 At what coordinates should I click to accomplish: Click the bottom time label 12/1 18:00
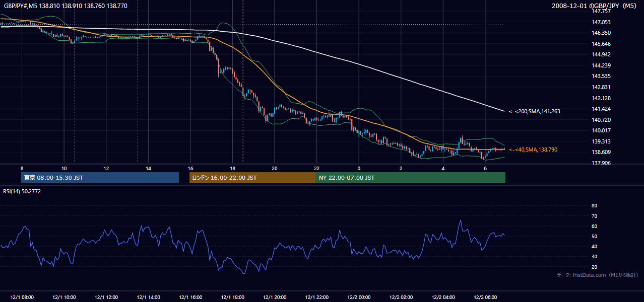232,297
